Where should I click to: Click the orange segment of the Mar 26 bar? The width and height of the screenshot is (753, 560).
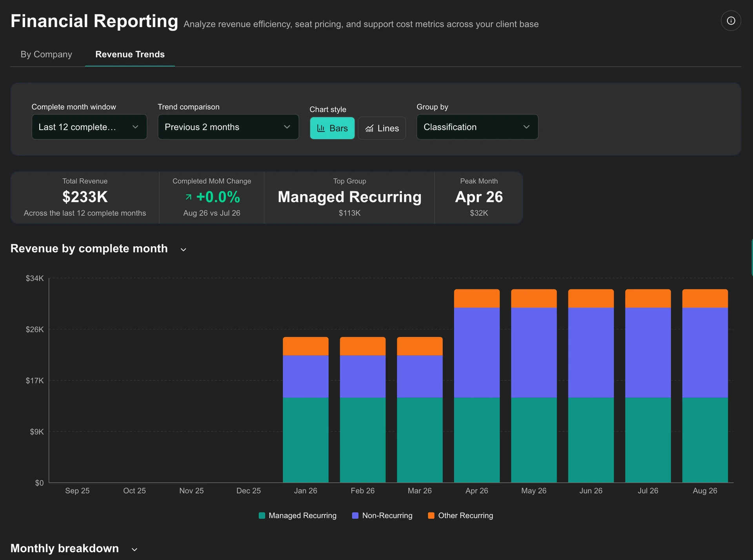(420, 346)
